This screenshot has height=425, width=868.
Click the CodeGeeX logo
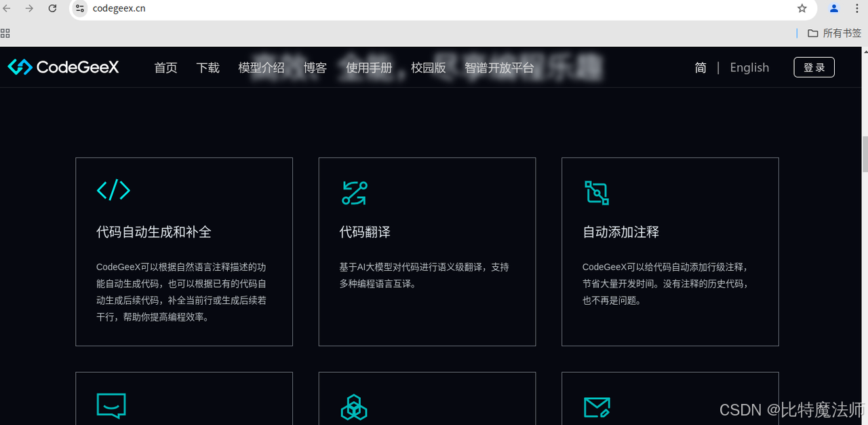point(62,67)
